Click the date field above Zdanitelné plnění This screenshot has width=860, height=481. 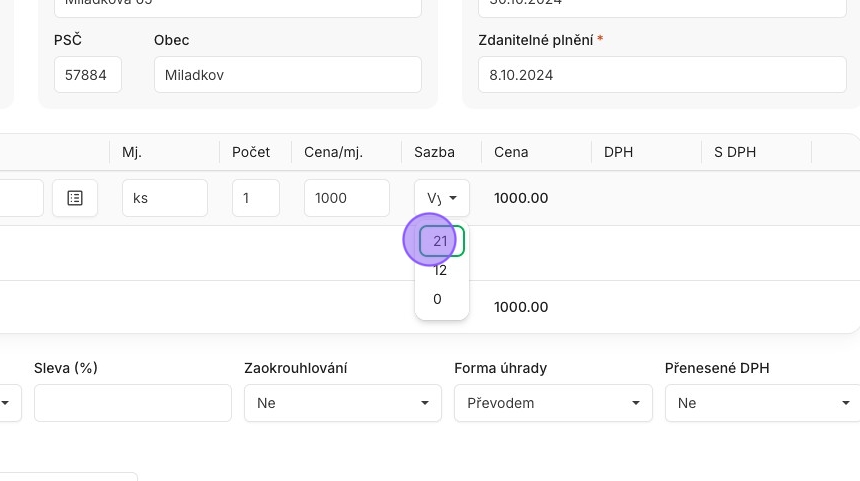[662, 7]
